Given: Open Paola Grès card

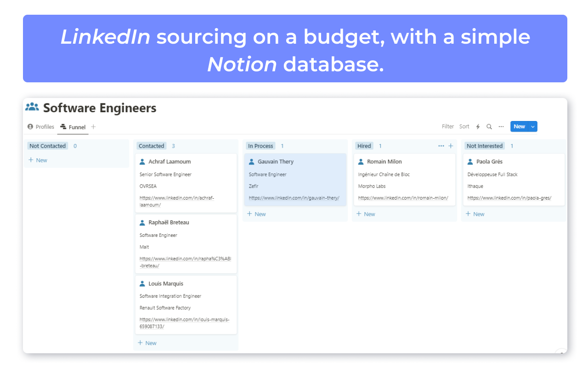Looking at the screenshot, I should (514, 179).
